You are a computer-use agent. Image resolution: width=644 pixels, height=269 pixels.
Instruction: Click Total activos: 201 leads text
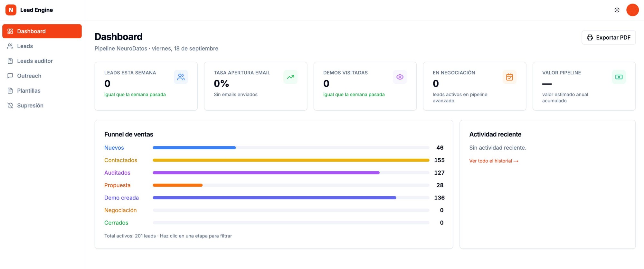click(130, 236)
